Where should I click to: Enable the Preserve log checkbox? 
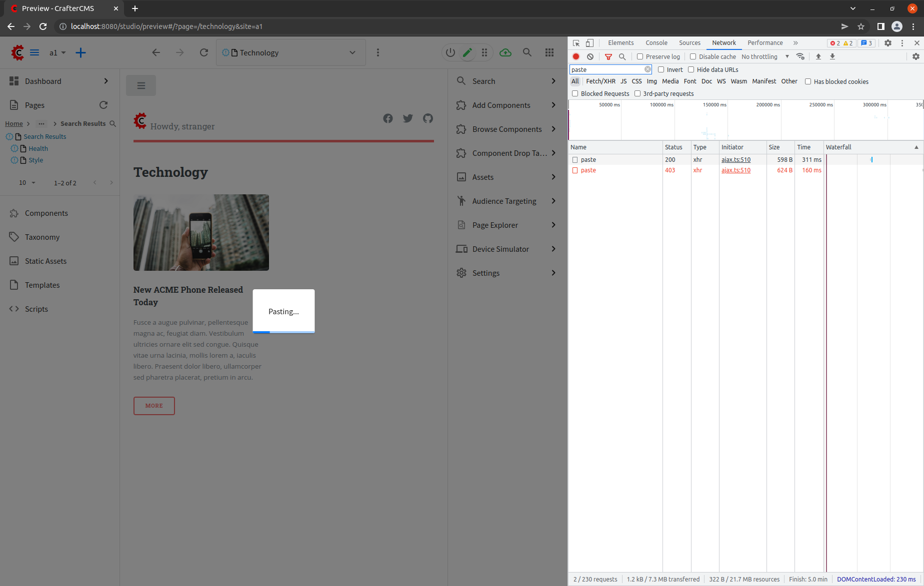(x=639, y=56)
